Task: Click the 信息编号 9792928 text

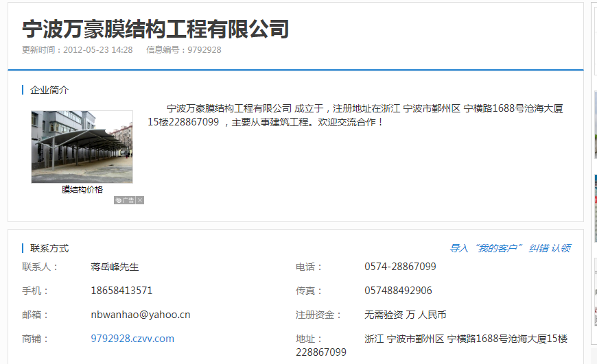Action: pos(183,50)
